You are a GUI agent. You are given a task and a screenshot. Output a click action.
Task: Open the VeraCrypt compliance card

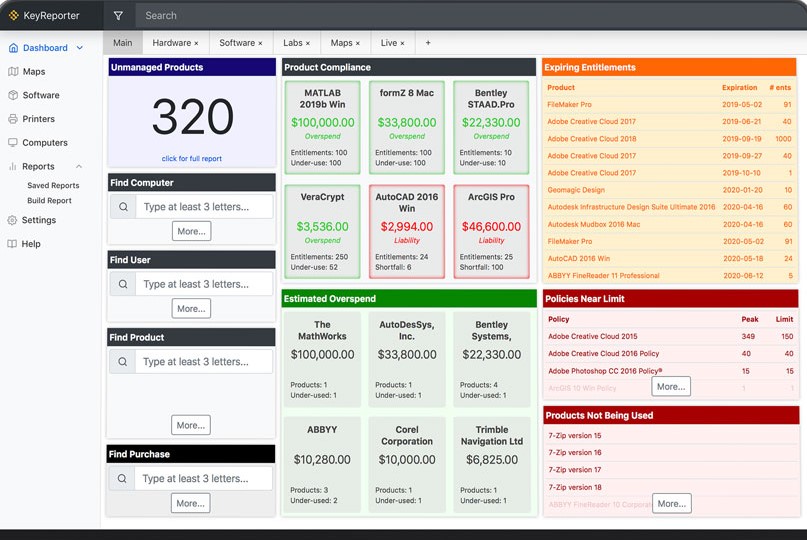point(323,232)
